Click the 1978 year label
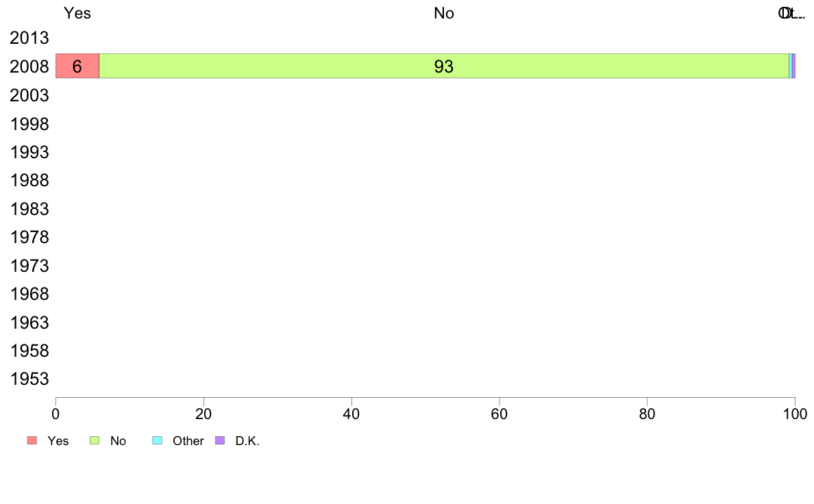Screen dimensions: 814x504 (29, 237)
